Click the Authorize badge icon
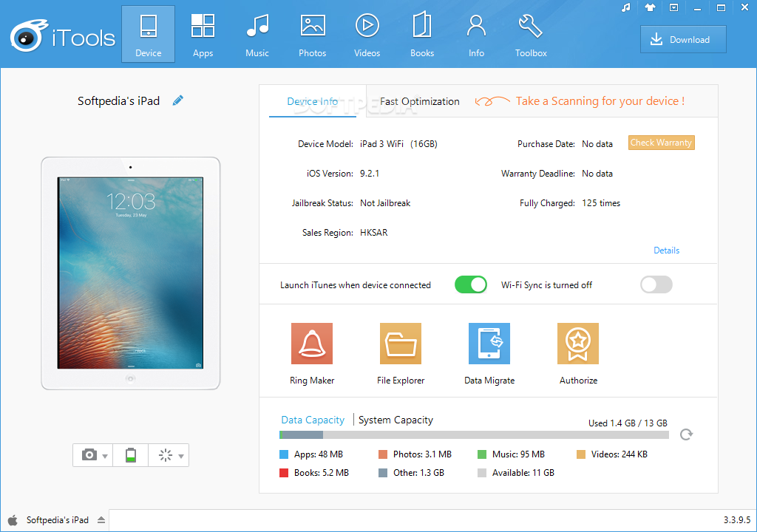Image resolution: width=757 pixels, height=532 pixels. point(577,344)
